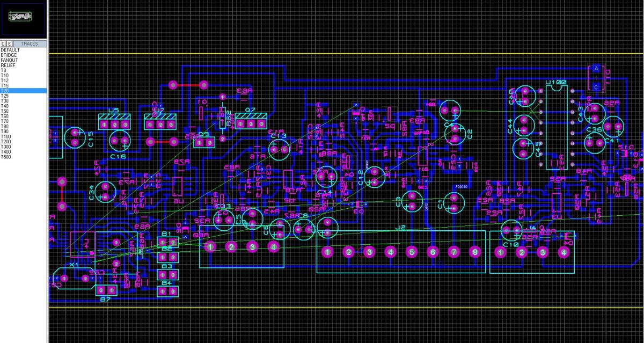Click the B7 jumper pads

coord(106,290)
